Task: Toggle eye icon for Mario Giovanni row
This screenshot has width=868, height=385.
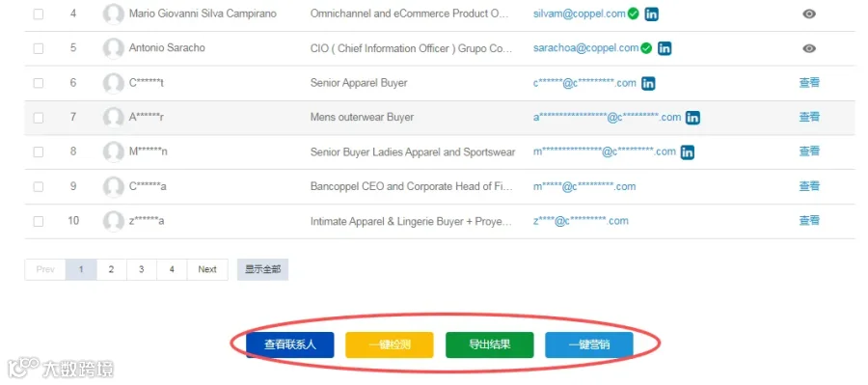Action: coord(809,14)
